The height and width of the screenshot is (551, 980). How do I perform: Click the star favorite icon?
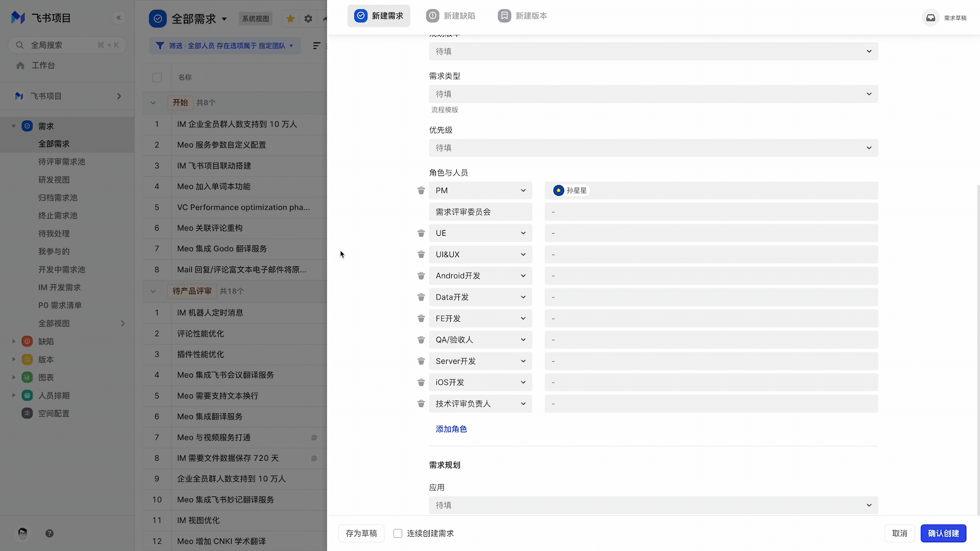[290, 19]
